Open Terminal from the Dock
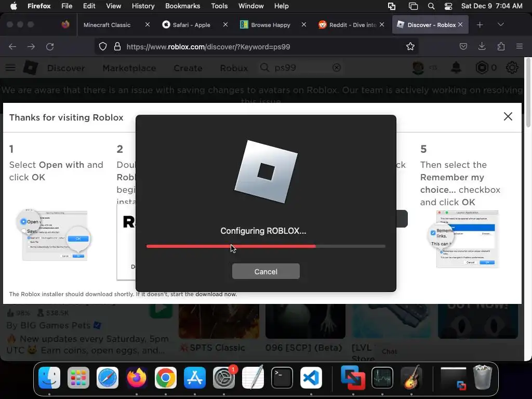Image resolution: width=532 pixels, height=399 pixels. click(x=282, y=378)
